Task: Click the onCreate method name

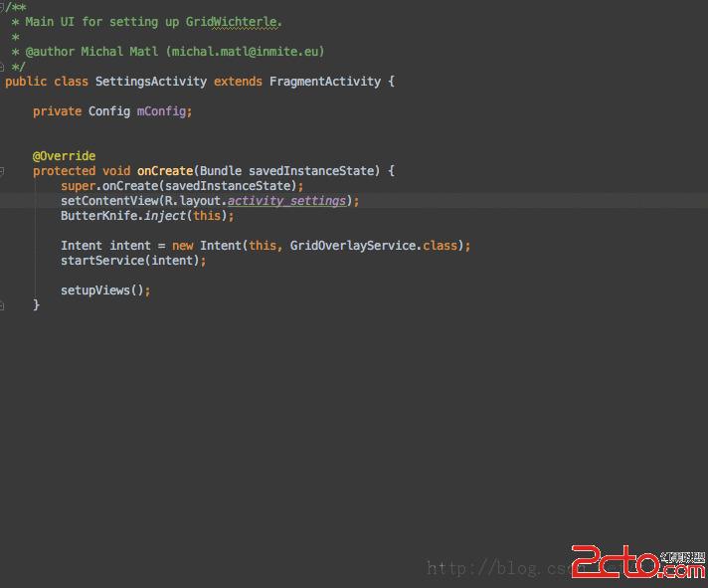Action: (x=165, y=171)
